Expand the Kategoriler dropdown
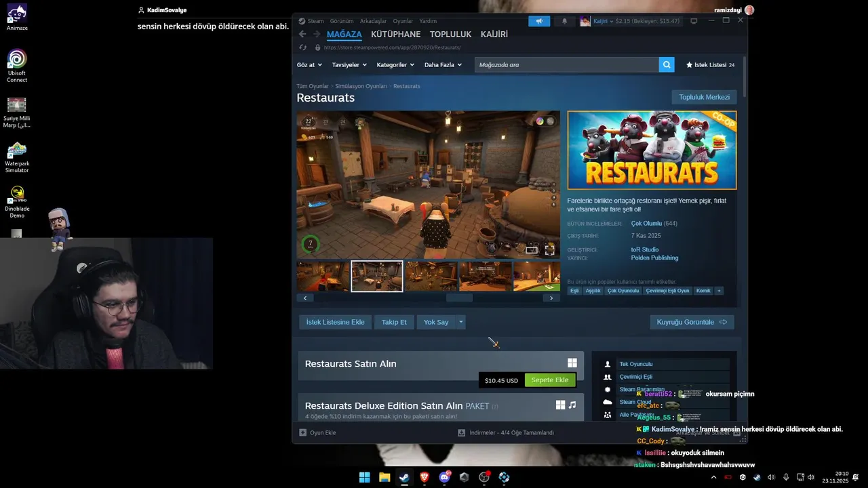868x488 pixels. [395, 64]
